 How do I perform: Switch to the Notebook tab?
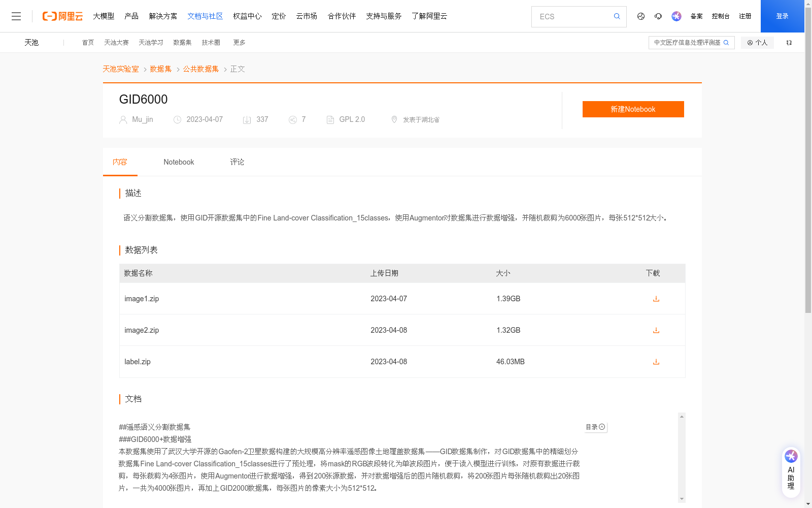click(179, 162)
